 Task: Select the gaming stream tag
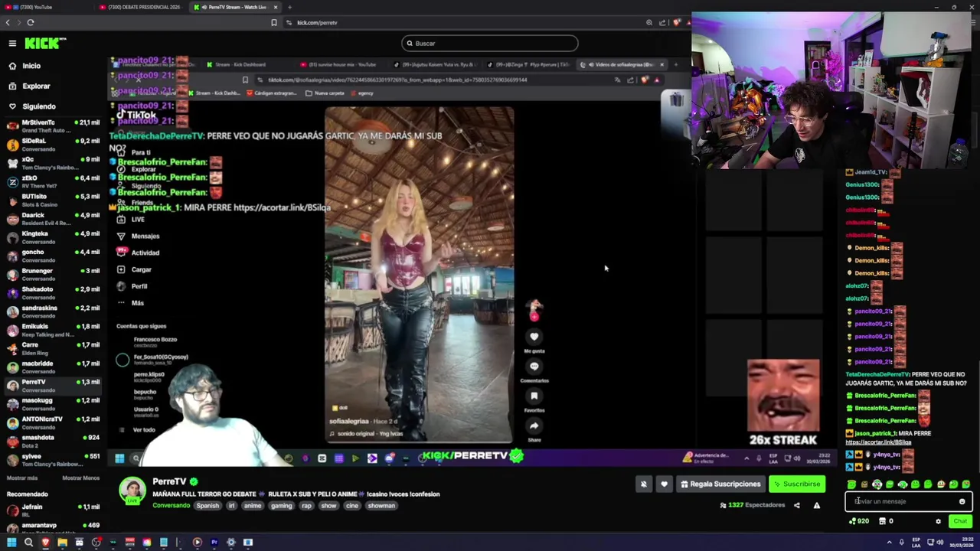point(281,506)
